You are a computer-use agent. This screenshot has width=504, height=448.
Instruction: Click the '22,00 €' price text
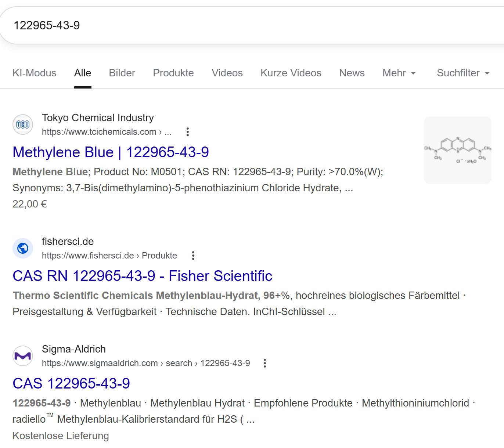pyautogui.click(x=30, y=204)
